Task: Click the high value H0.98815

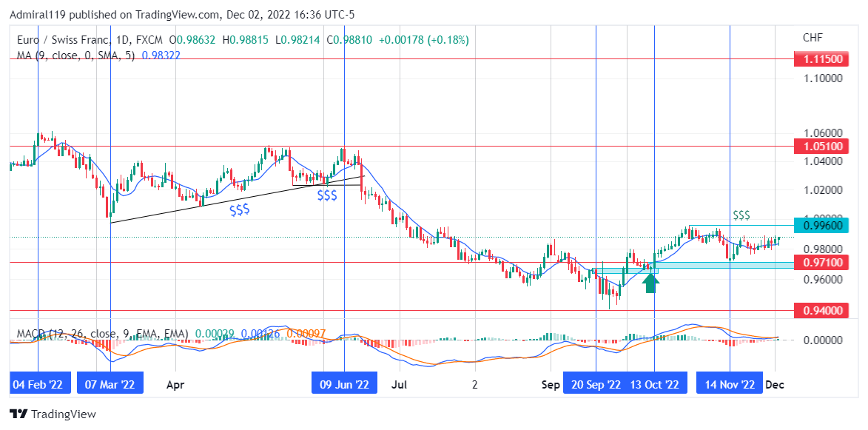Action: point(245,40)
